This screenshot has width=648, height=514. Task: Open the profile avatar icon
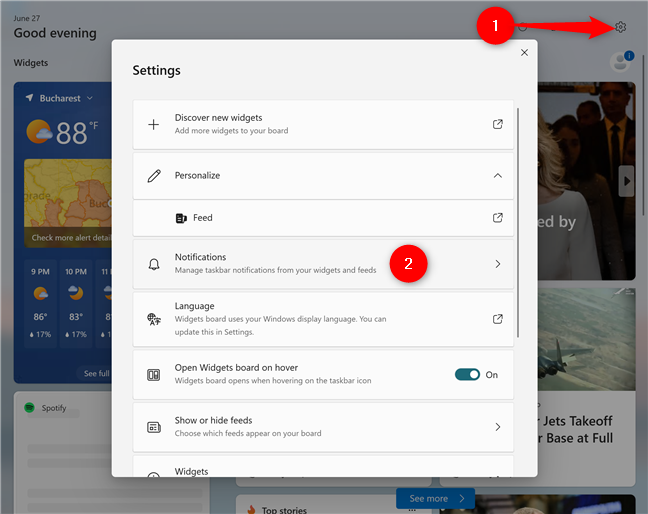tap(621, 62)
